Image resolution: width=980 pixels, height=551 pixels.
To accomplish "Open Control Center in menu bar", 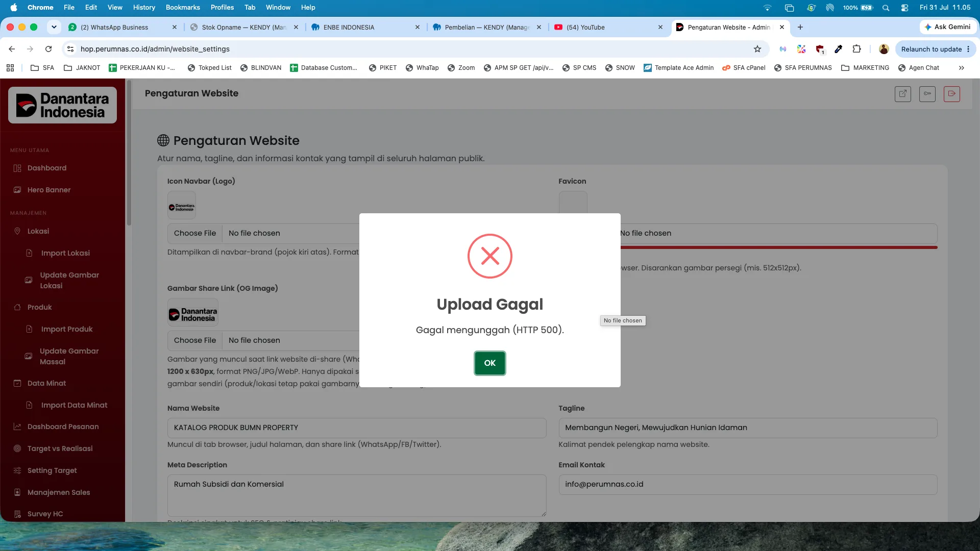I will [904, 8].
